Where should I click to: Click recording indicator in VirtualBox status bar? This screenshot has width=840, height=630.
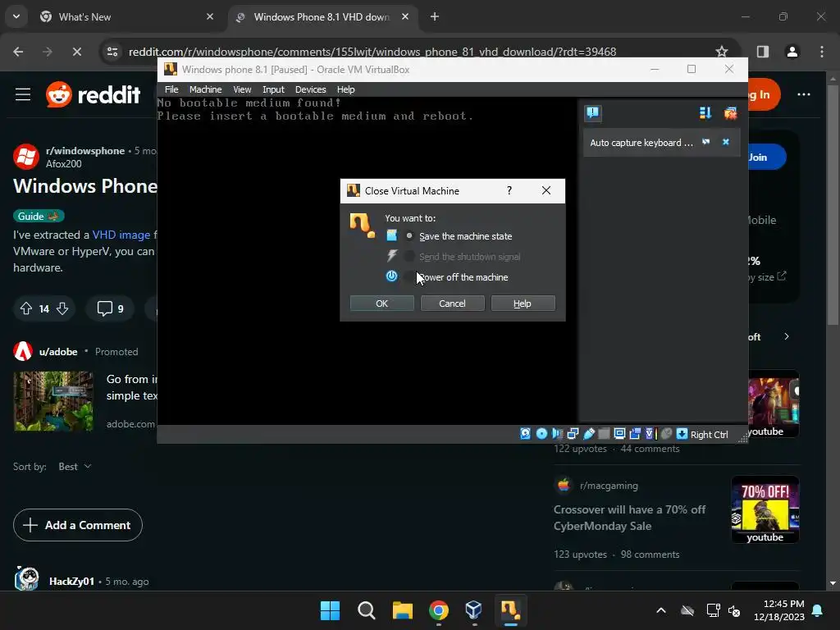point(635,433)
